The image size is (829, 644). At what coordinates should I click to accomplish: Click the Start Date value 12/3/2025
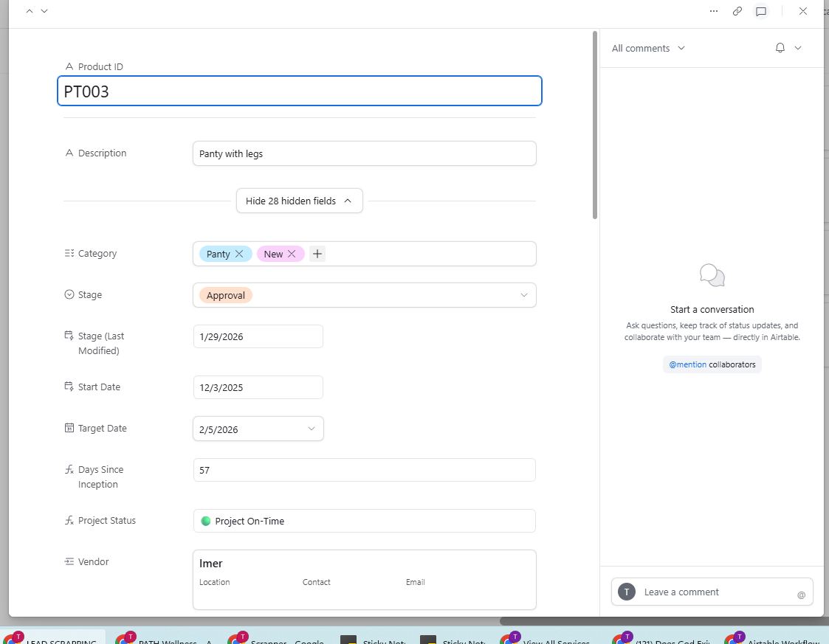[258, 387]
